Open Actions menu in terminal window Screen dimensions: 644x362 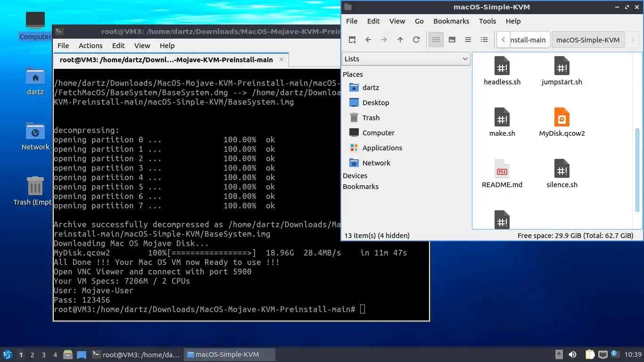91,46
